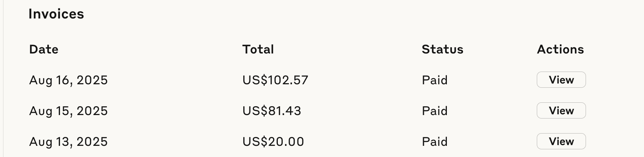644x157 pixels.
Task: Select the Invoices section heading
Action: pos(56,14)
